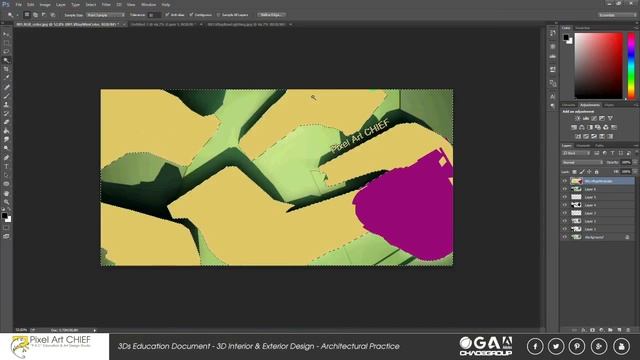Select the Layer 2 thumbnail
640x360 pixels.
point(576,221)
